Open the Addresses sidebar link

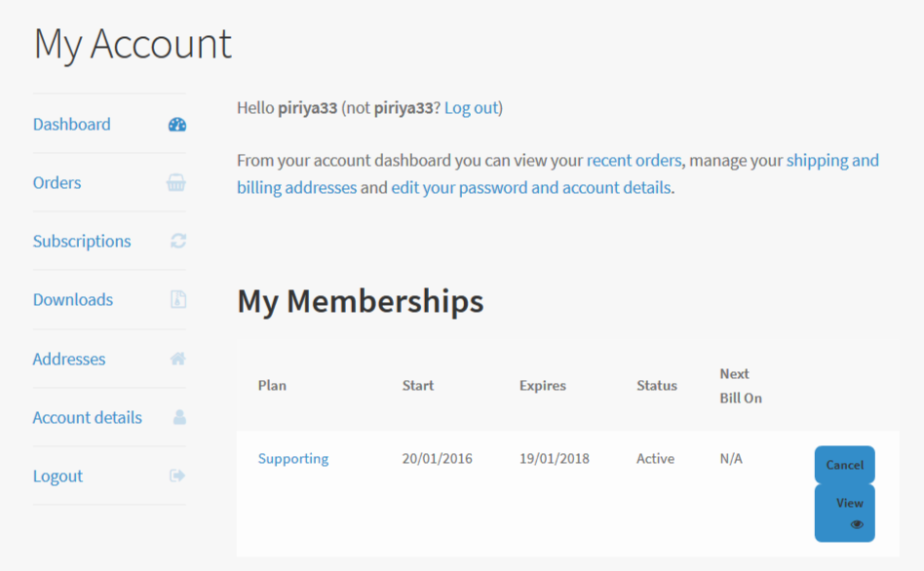(x=69, y=359)
